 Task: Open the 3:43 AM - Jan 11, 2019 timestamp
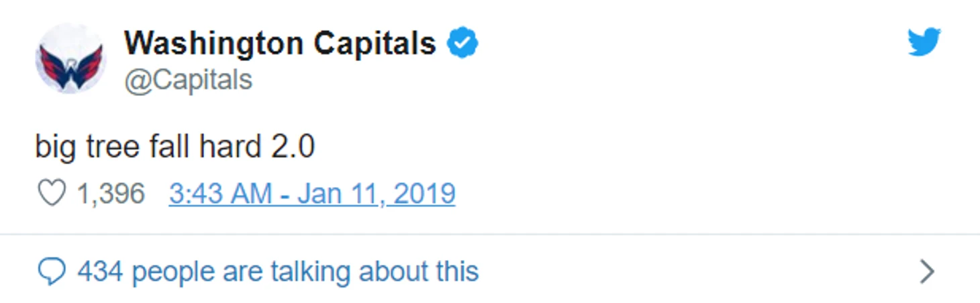[312, 194]
